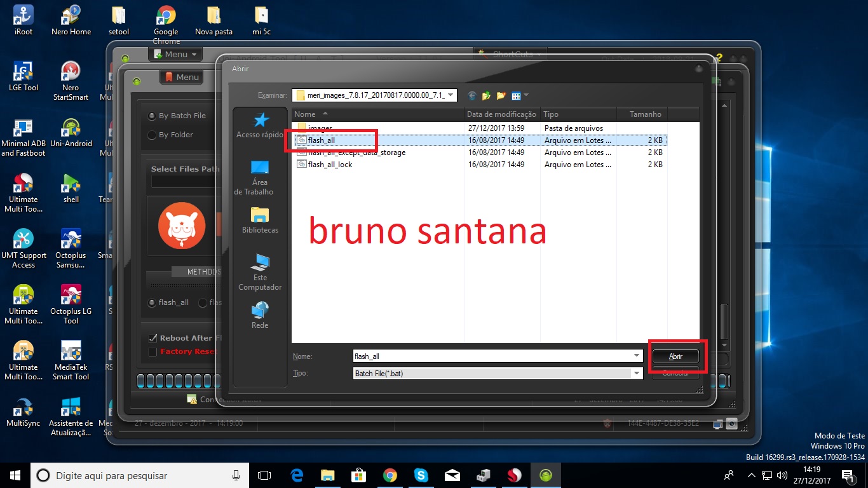
Task: Select Este Computador location
Action: point(260,272)
